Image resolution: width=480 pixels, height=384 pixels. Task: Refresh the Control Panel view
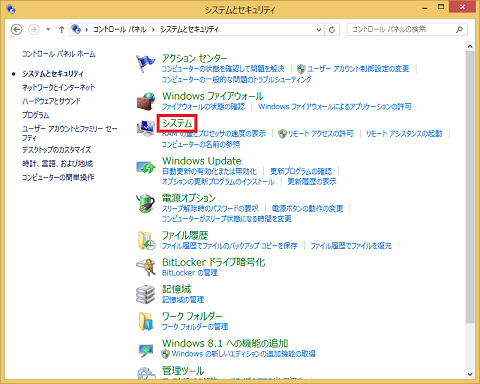pyautogui.click(x=332, y=30)
